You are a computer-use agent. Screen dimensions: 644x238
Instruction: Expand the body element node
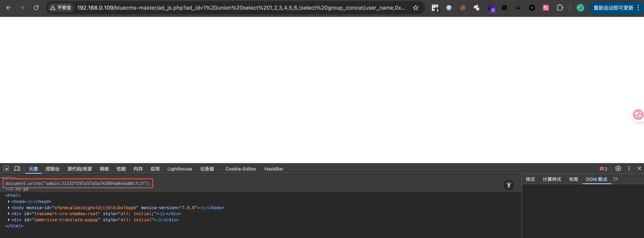(9, 208)
